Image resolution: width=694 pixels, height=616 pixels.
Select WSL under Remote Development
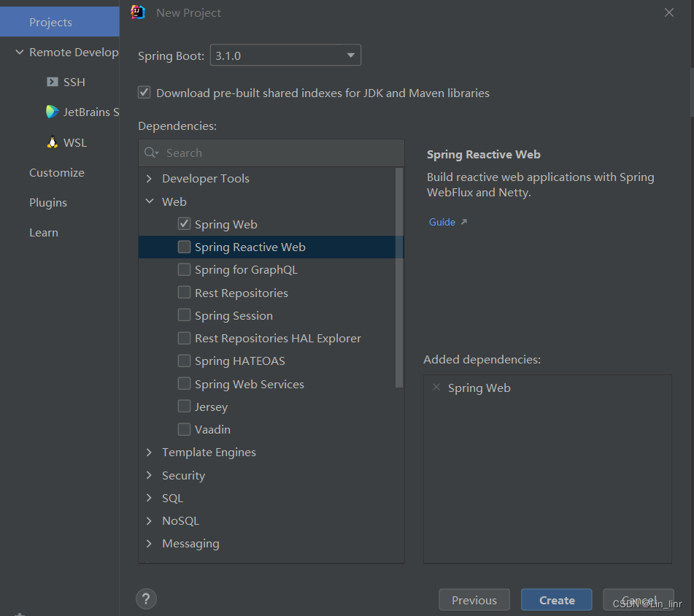[74, 142]
